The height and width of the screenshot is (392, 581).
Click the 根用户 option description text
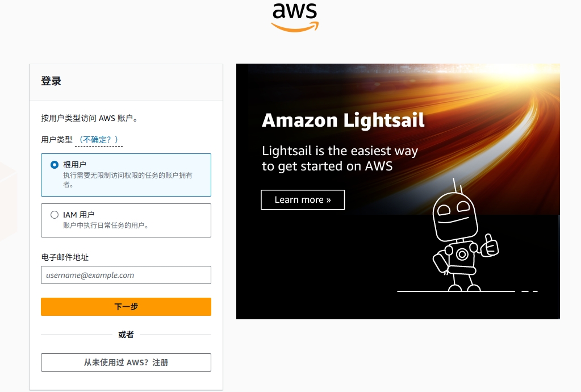click(127, 180)
